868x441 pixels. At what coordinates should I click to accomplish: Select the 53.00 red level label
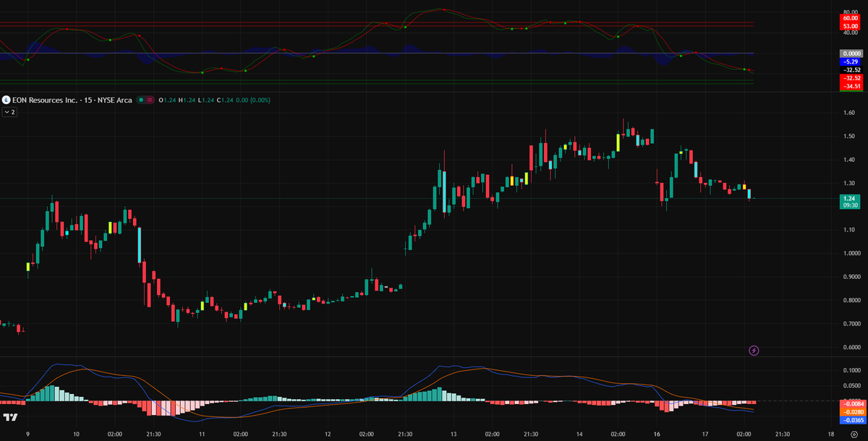(851, 26)
